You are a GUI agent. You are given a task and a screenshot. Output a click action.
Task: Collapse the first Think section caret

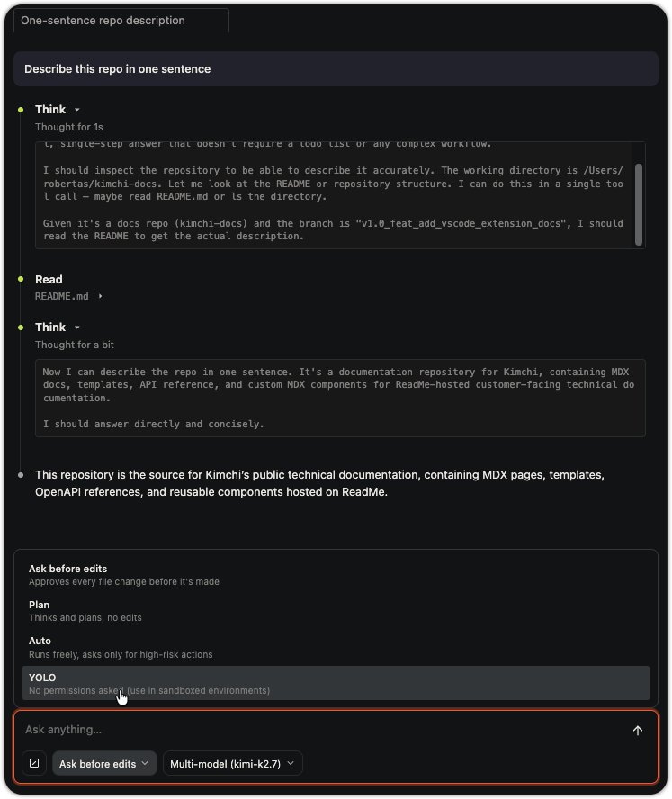(77, 110)
